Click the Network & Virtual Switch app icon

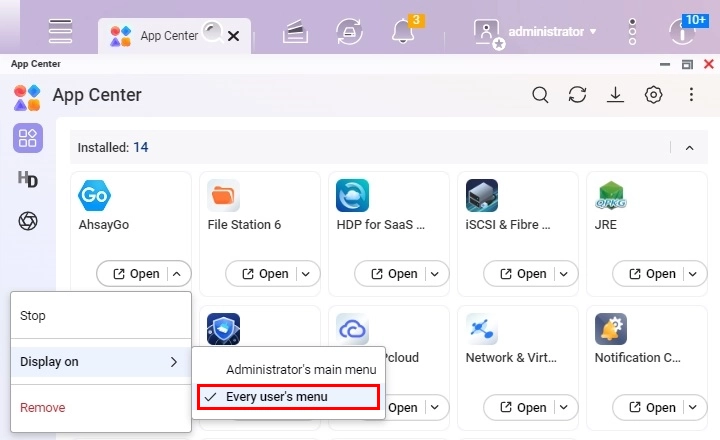click(x=482, y=329)
